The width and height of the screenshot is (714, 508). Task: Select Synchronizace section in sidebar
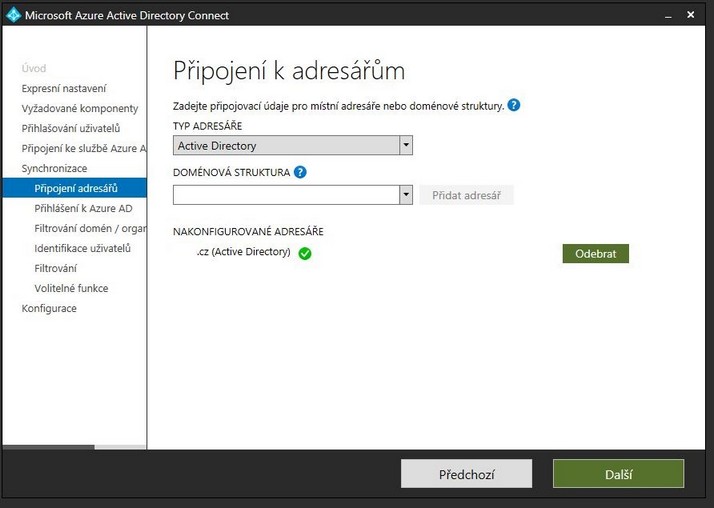click(54, 168)
